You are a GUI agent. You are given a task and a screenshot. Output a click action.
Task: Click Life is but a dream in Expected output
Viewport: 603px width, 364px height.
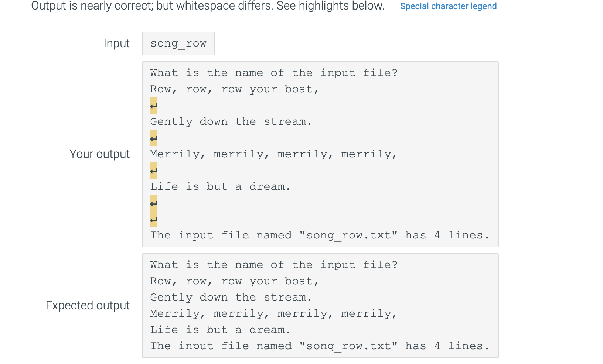(220, 330)
